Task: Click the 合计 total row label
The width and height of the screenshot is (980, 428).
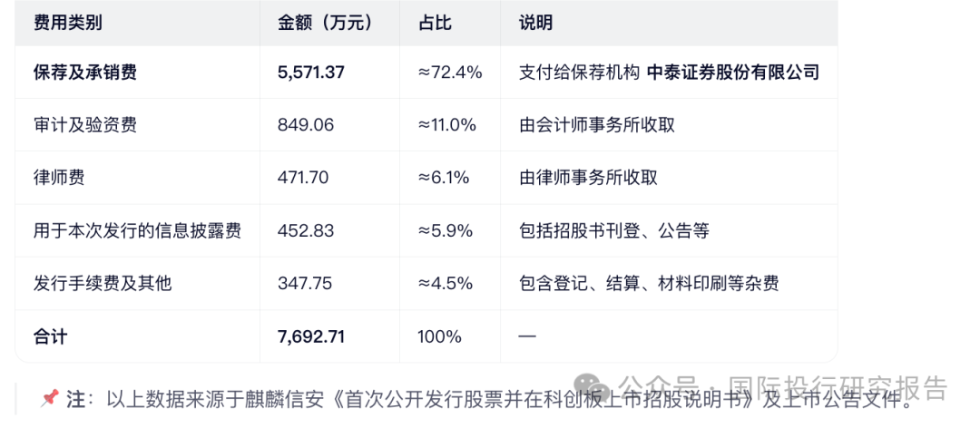Action: click(51, 336)
